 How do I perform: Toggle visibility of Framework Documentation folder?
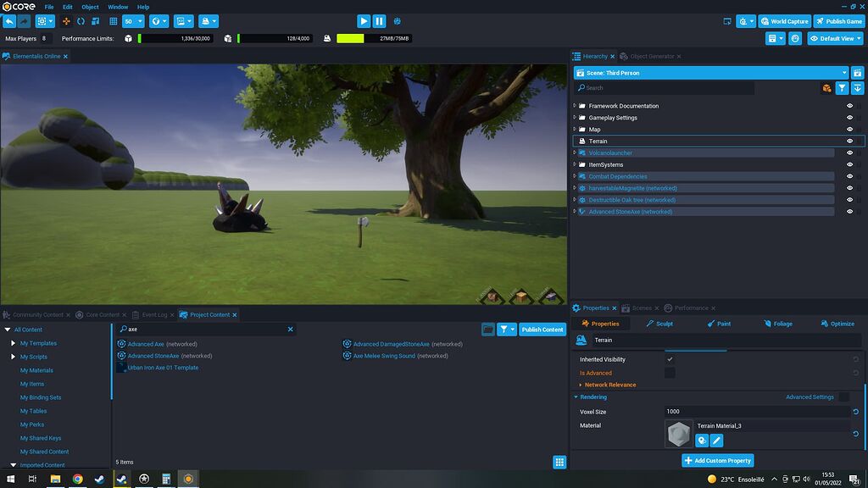coord(849,106)
